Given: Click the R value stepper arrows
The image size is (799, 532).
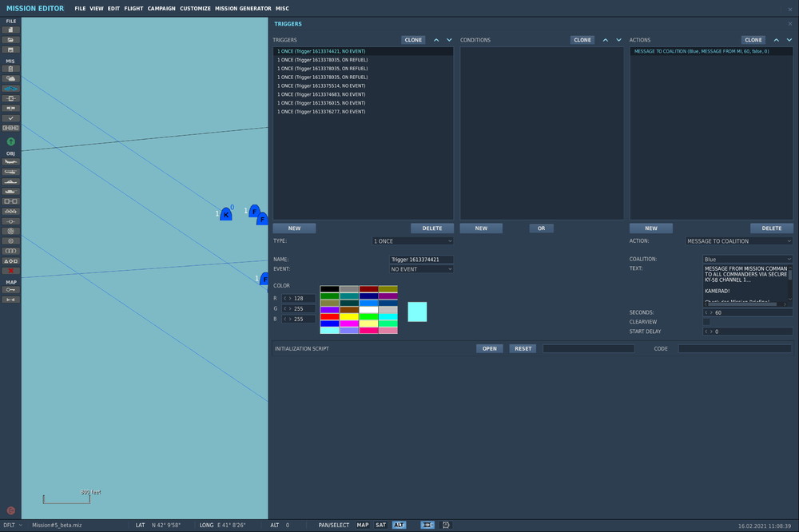Looking at the screenshot, I should (x=288, y=299).
